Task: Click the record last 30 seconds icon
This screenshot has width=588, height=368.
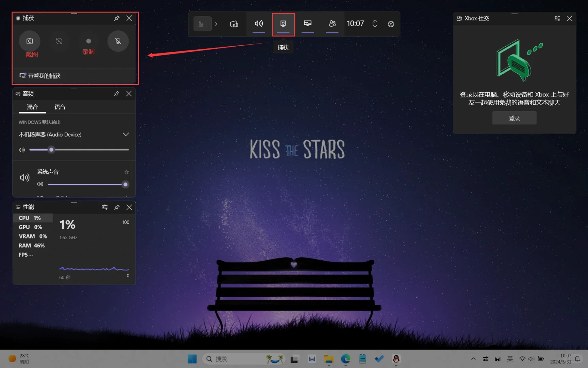Action: point(59,41)
